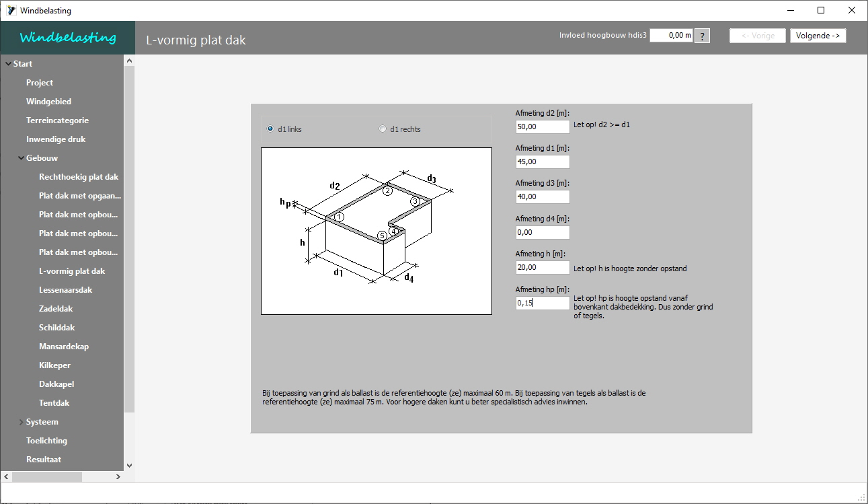Select Lessenaarsdak tree item
Image resolution: width=868 pixels, height=504 pixels.
point(65,290)
